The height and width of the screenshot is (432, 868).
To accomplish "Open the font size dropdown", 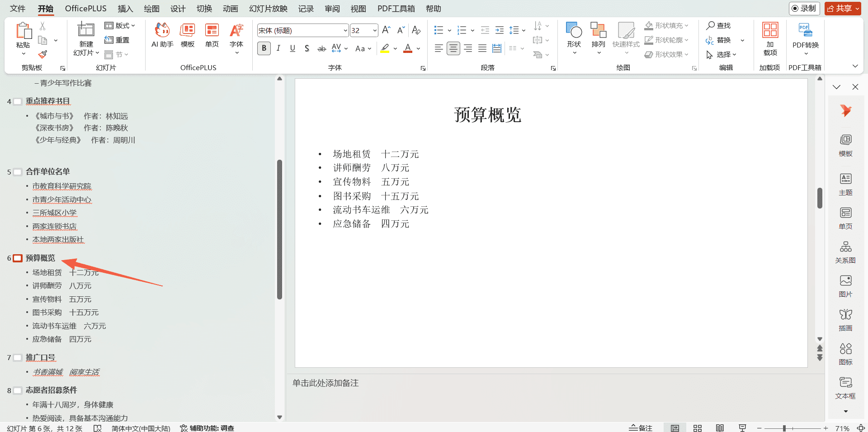I will pos(375,30).
